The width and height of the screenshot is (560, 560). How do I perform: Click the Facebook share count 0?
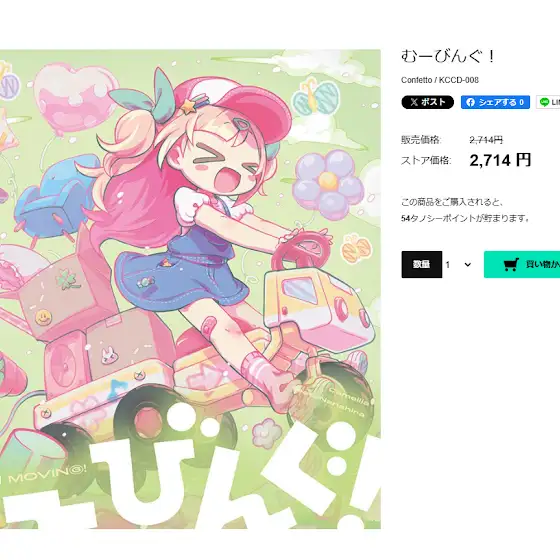(x=521, y=102)
